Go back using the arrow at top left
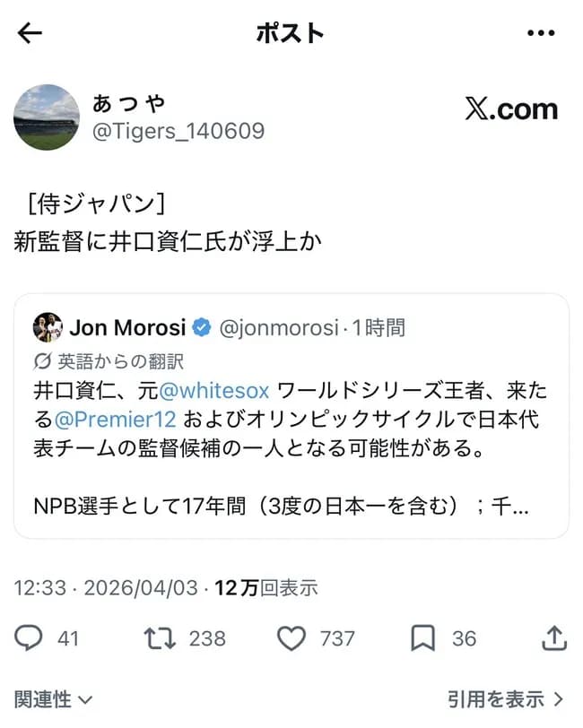Image resolution: width=583 pixels, height=728 pixels. tap(30, 32)
